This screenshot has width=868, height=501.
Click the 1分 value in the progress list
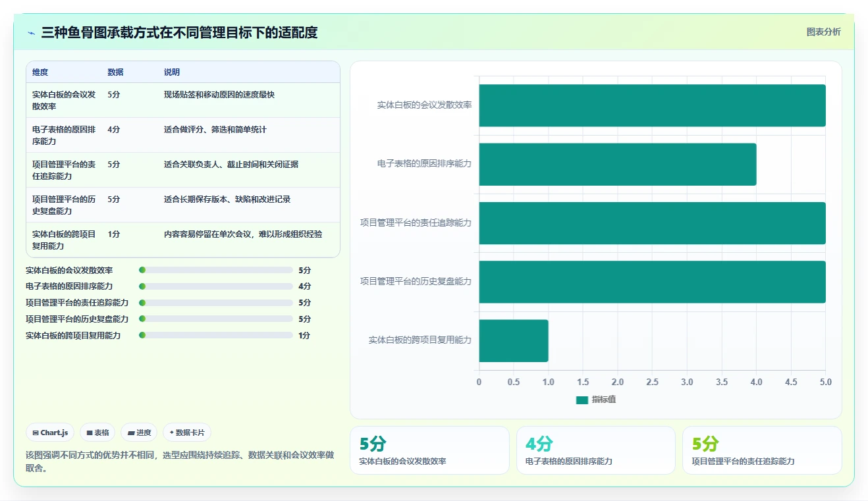coord(304,336)
